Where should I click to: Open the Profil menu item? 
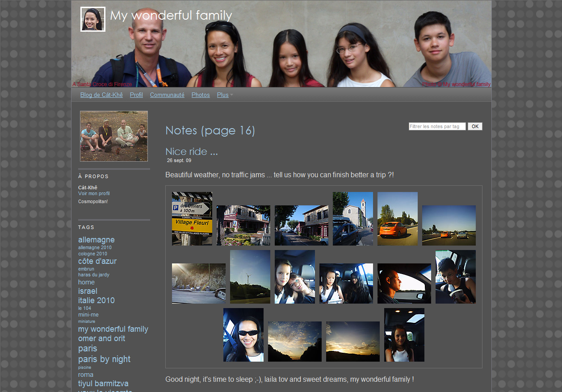pos(136,95)
